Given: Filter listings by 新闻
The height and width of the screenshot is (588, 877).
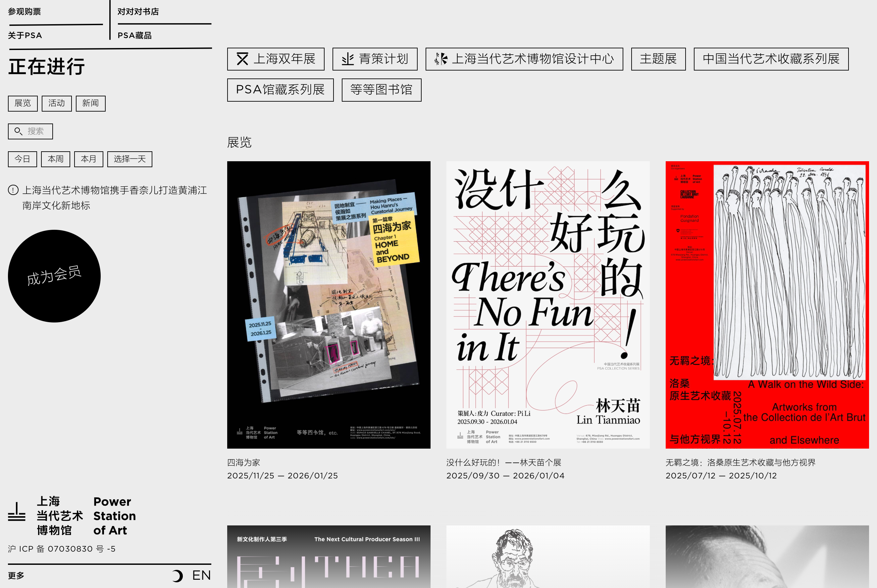Looking at the screenshot, I should point(90,103).
